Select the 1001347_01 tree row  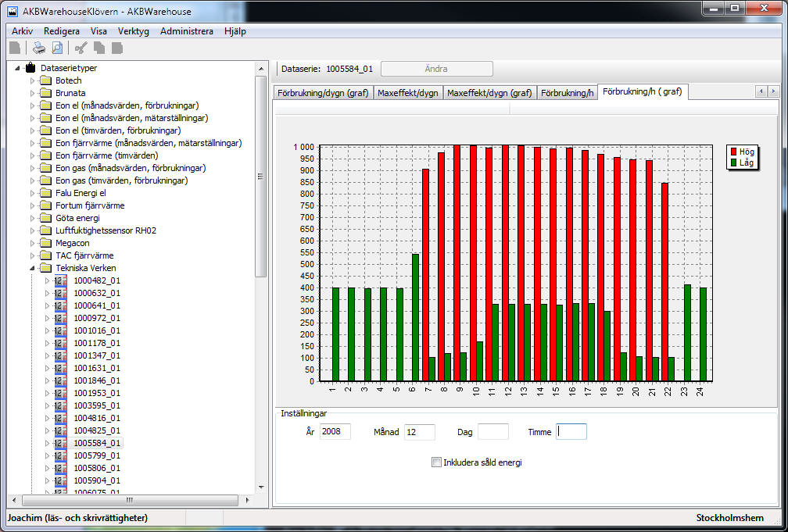(97, 355)
